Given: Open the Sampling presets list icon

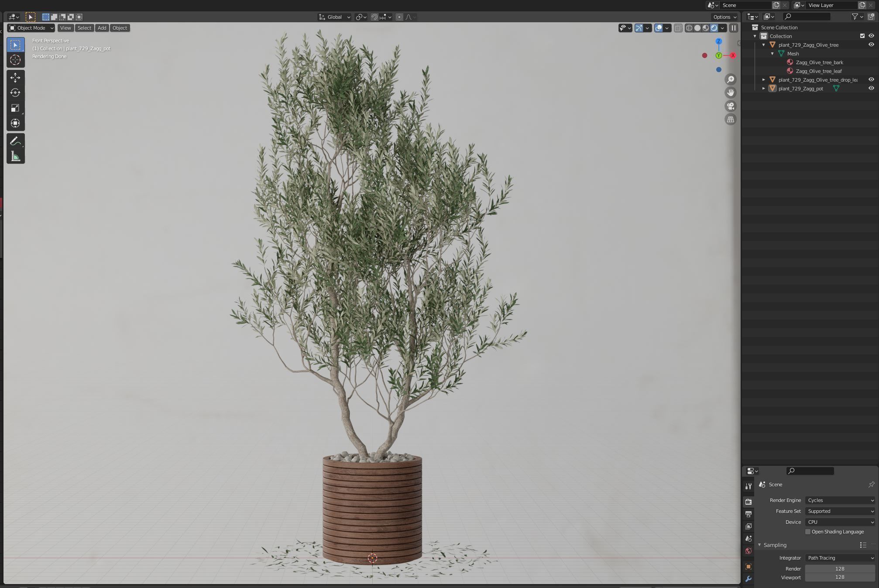Looking at the screenshot, I should tap(863, 545).
